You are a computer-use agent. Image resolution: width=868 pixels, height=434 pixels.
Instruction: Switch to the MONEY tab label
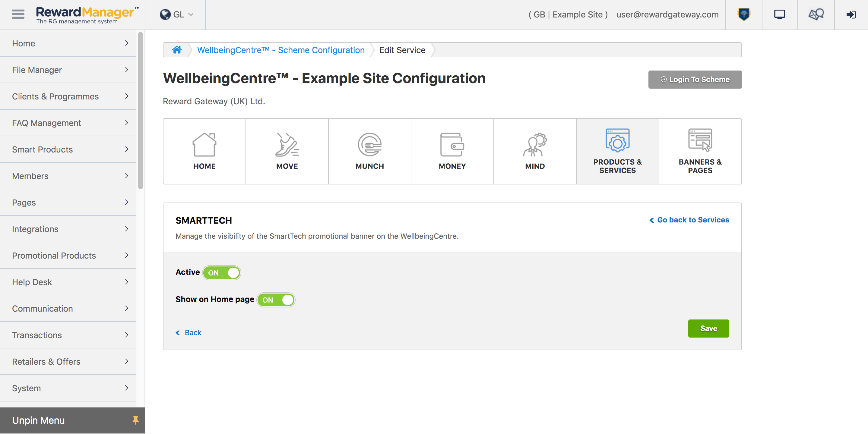click(x=452, y=166)
